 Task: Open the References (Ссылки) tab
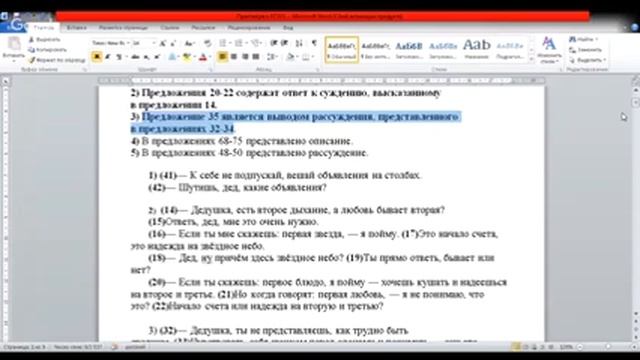click(x=170, y=28)
